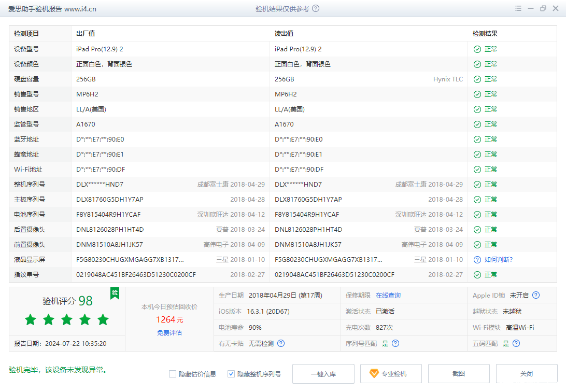The width and height of the screenshot is (566, 392).
Task: Select factory value MP6H2 in 销售型号 row
Action: [x=87, y=94]
